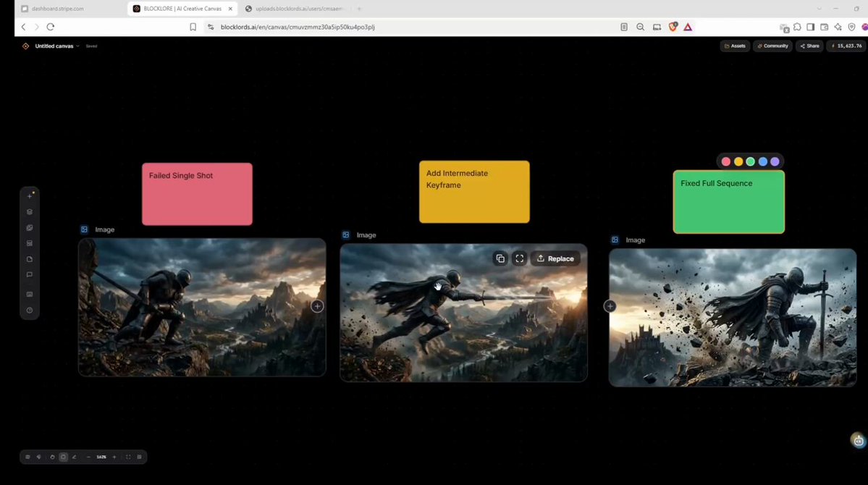
Task: Open the middle image in fullscreen view
Action: tap(519, 258)
